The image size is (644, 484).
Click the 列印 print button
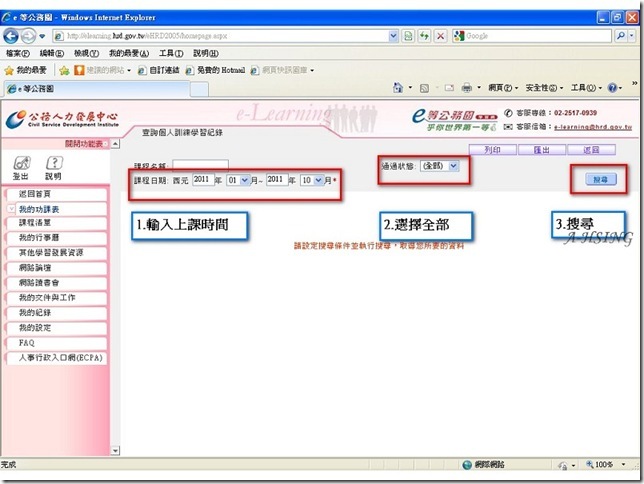point(492,150)
